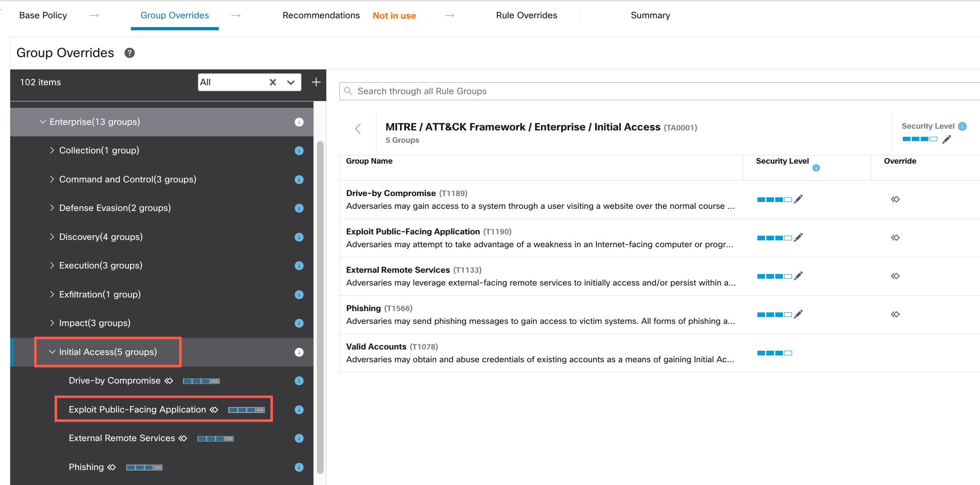Click the External Remote Services row override icon
The width and height of the screenshot is (980, 485).
coord(895,276)
